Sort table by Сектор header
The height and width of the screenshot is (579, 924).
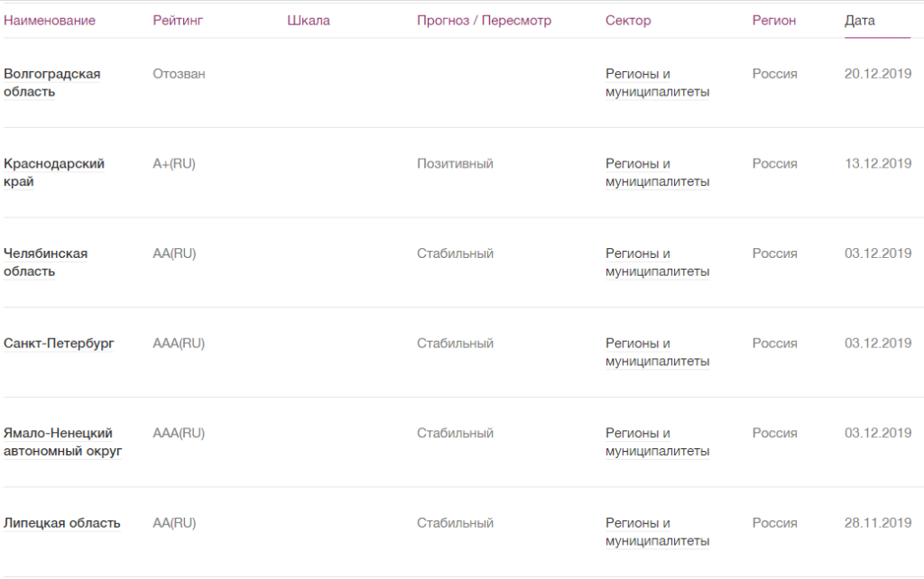pyautogui.click(x=628, y=21)
